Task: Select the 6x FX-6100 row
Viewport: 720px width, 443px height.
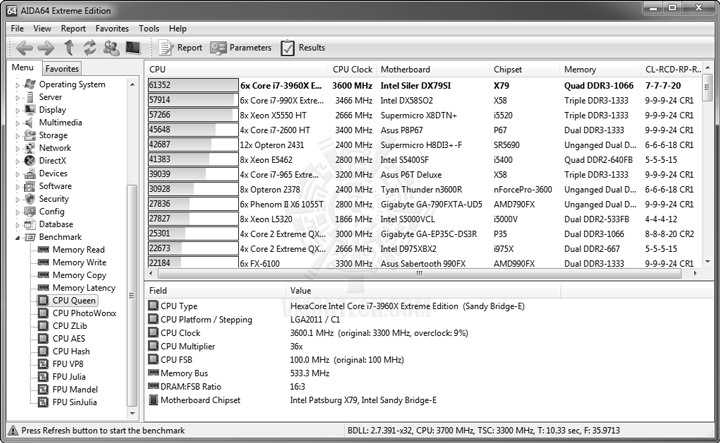Action: tap(424, 264)
